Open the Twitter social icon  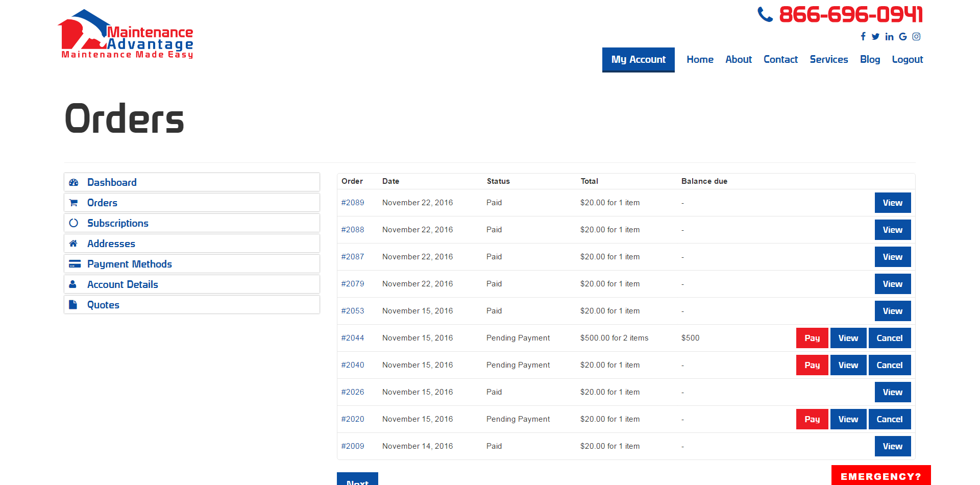[x=875, y=36]
